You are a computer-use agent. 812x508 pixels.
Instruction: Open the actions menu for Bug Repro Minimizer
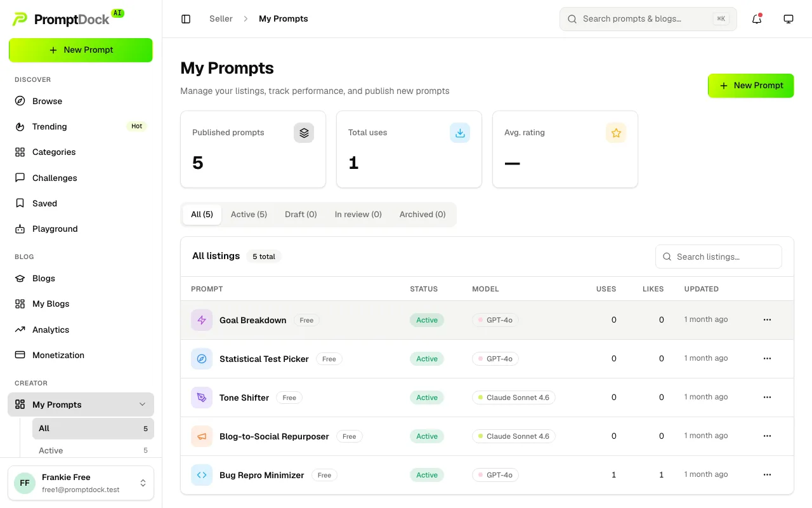pyautogui.click(x=767, y=475)
